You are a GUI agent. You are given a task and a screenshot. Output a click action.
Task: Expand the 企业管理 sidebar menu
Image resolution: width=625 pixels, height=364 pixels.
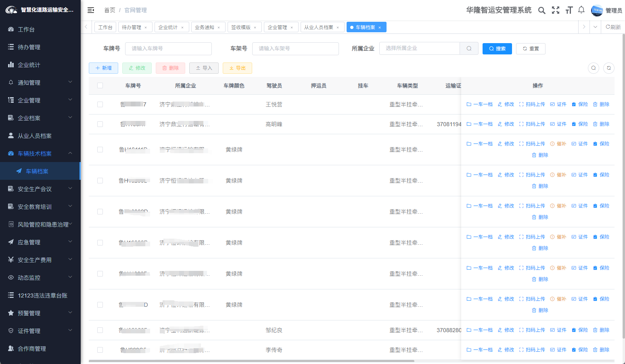pos(40,100)
